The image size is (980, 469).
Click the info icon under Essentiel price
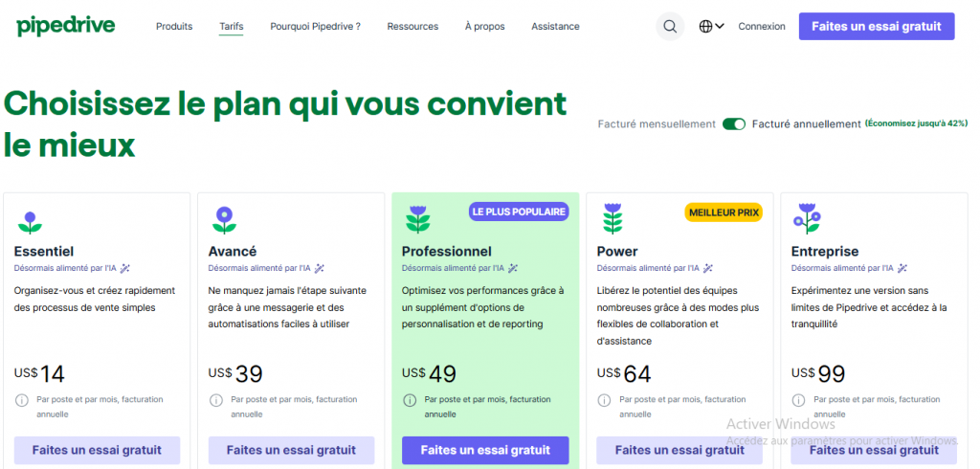pyautogui.click(x=21, y=399)
